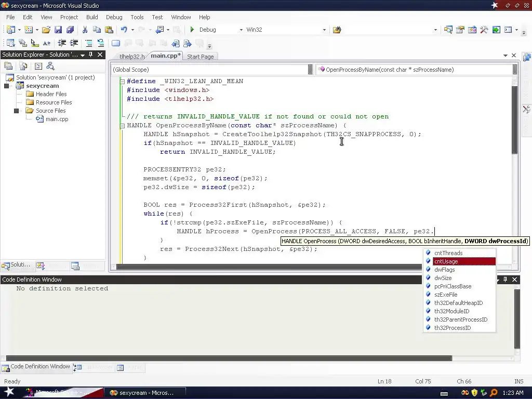Click the Add New Item toolbar icon
This screenshot has height=399, width=532.
pos(29,30)
